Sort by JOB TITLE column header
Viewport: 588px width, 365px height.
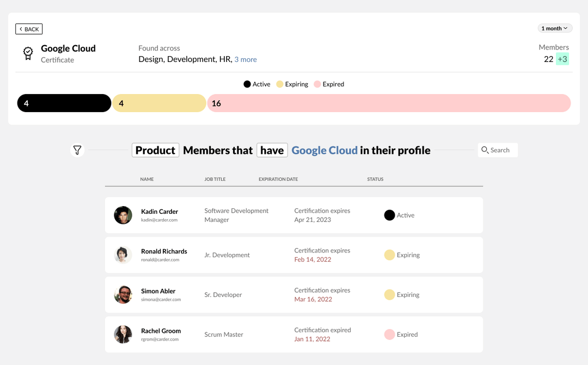215,179
